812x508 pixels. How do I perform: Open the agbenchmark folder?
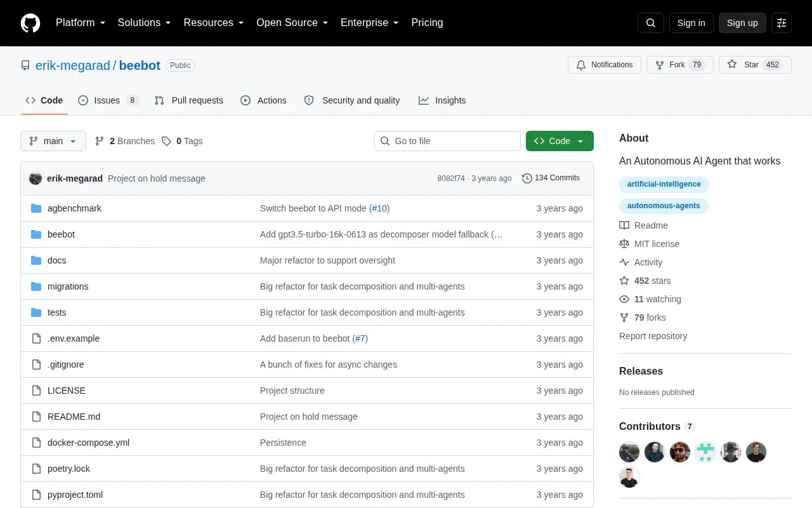tap(74, 208)
